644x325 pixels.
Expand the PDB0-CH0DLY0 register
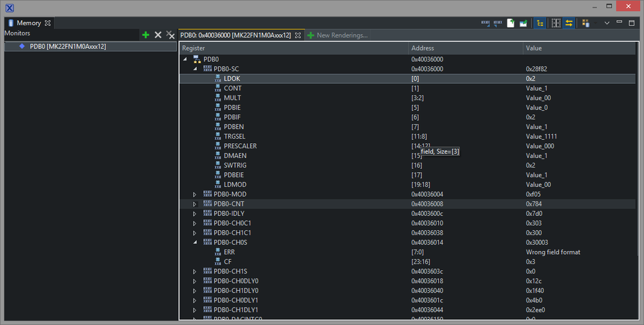click(195, 281)
